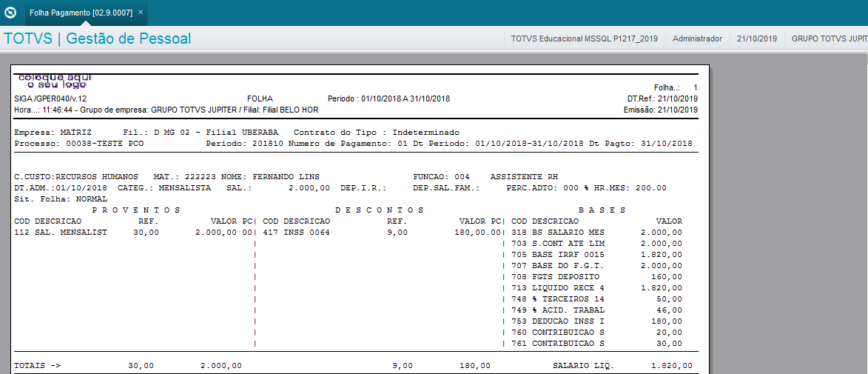The height and width of the screenshot is (374, 868).
Task: Click GRUPO TOTVS JUPIT company label
Action: click(830, 39)
